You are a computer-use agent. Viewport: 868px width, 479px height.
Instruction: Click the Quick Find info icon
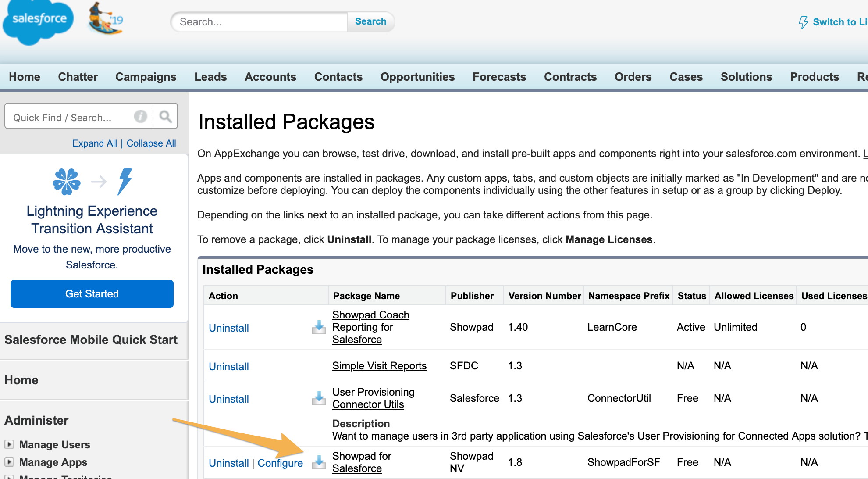(x=140, y=116)
